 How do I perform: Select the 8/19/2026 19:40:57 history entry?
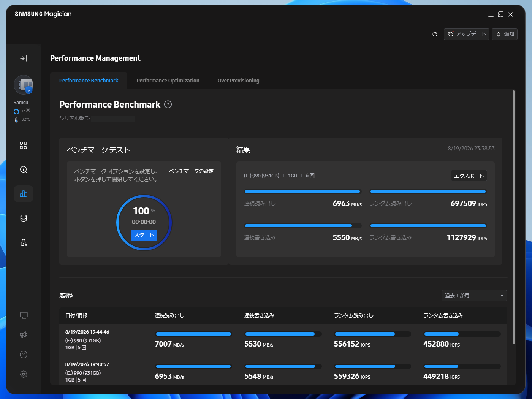[x=283, y=371]
